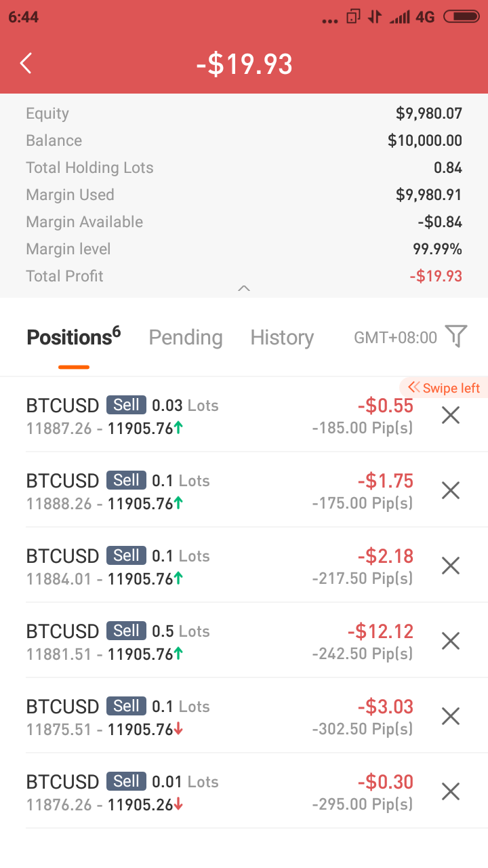
Task: Switch to the Pending tab
Action: click(x=186, y=338)
